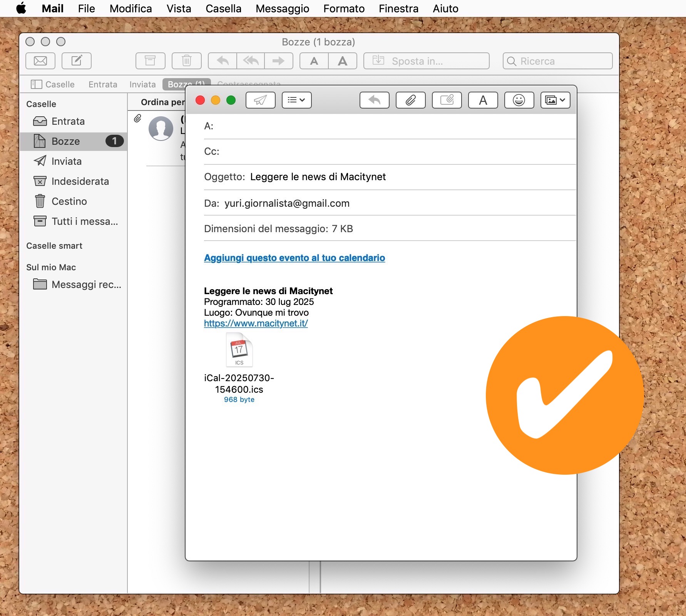Compose a new message with pencil icon
Image resolution: width=686 pixels, height=616 pixels.
point(77,61)
